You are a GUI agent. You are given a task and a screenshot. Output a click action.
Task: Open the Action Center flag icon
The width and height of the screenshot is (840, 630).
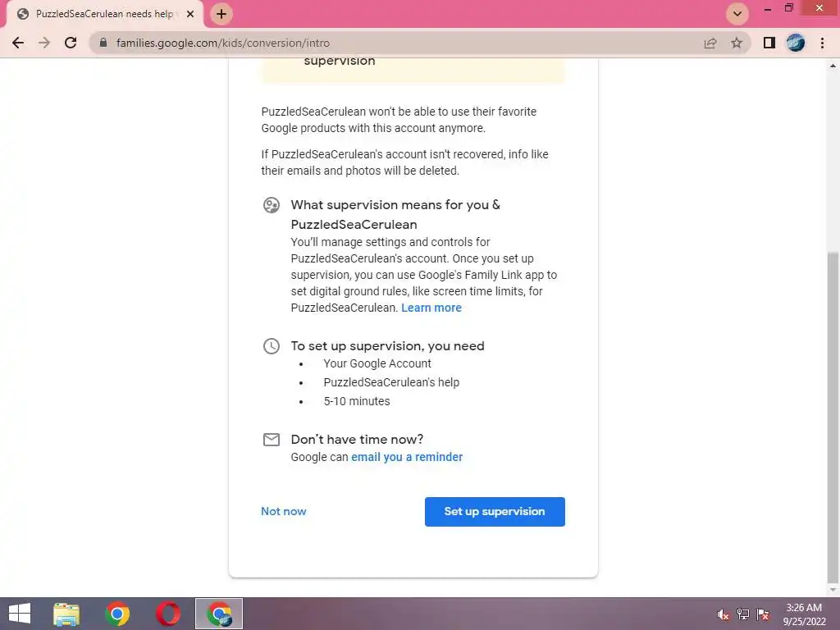click(x=763, y=614)
